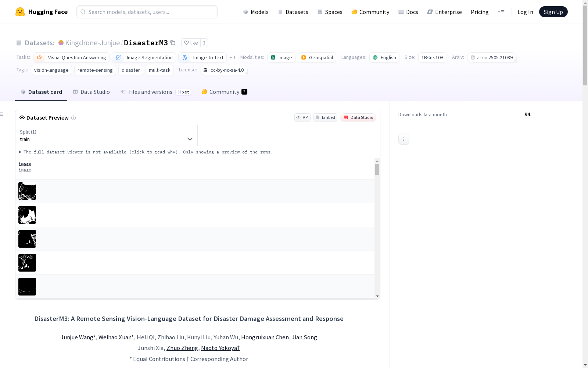Image resolution: width=588 pixels, height=368 pixels.
Task: Open the Community tab with 2 discussions
Action: (x=224, y=92)
